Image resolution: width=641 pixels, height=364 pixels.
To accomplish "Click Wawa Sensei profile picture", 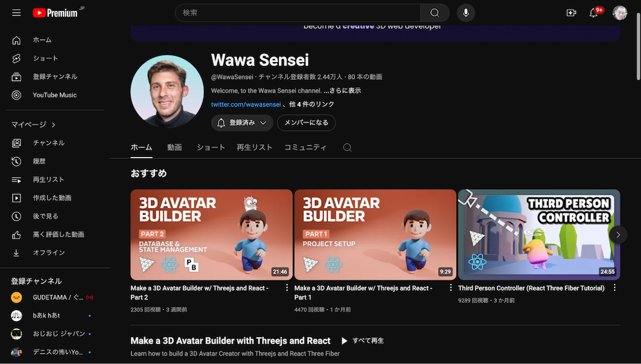I will pyautogui.click(x=167, y=92).
